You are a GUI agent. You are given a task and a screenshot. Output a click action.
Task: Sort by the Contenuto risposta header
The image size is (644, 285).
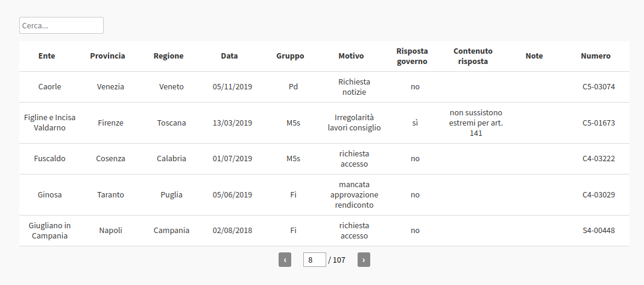click(473, 56)
